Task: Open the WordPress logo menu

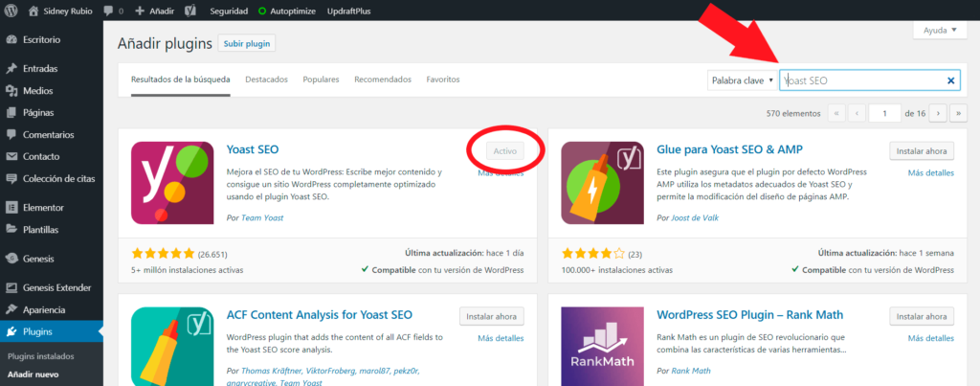Action: point(11,11)
